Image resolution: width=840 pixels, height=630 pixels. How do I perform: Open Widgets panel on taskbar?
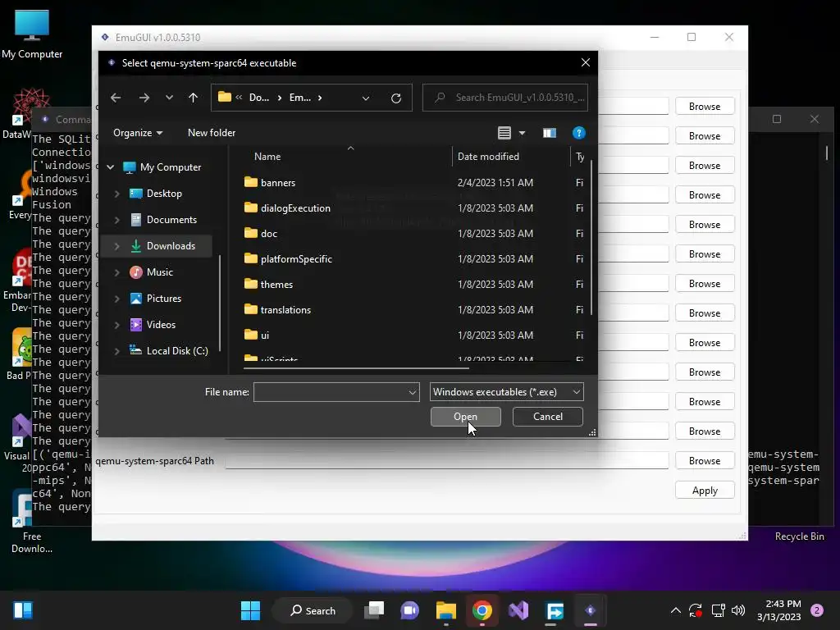22,610
